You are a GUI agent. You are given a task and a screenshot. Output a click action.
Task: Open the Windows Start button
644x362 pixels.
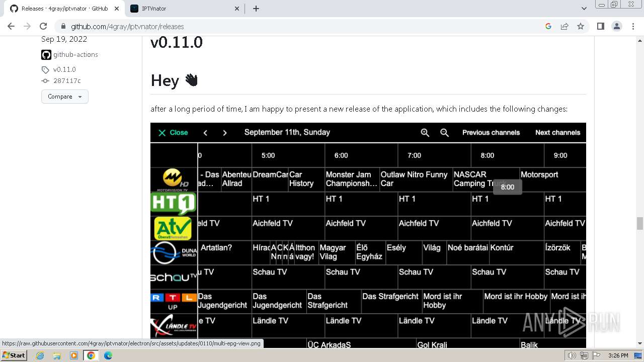pos(14,355)
